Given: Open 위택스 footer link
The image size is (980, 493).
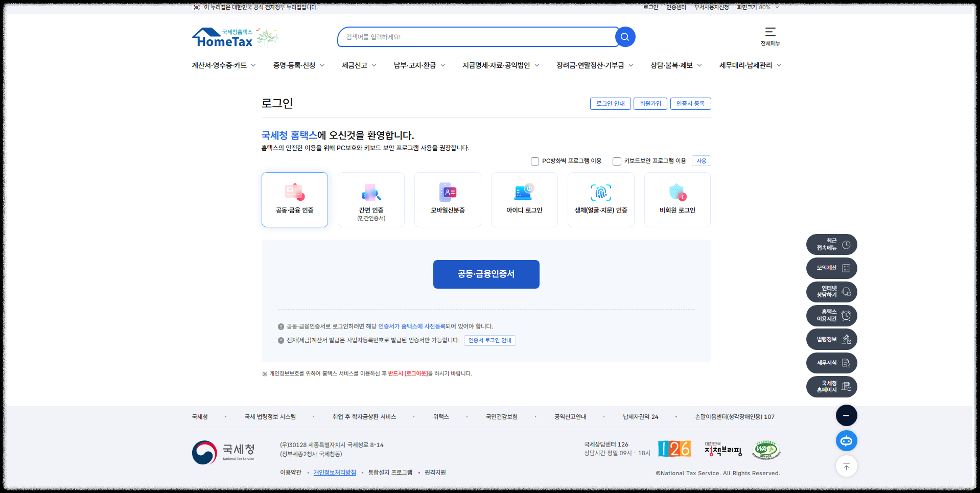Looking at the screenshot, I should [441, 417].
